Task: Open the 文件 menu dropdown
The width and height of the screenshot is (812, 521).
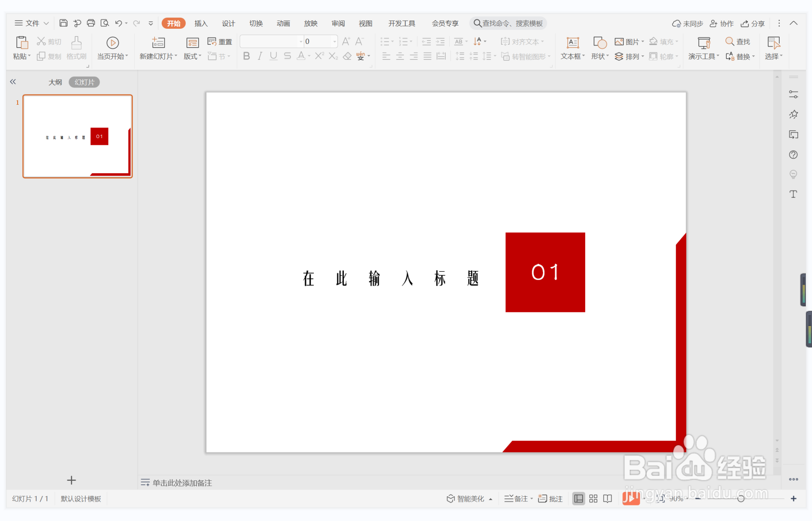Action: coord(31,23)
